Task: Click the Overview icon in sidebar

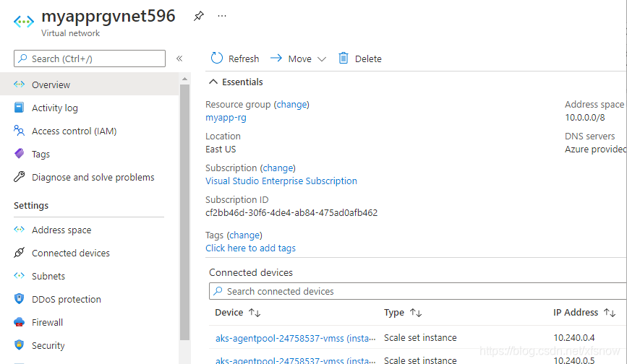Action: tap(20, 84)
